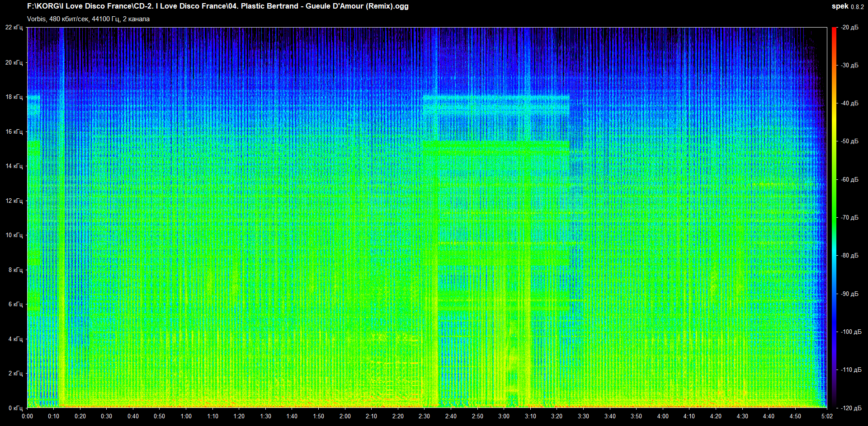The height and width of the screenshot is (426, 868).
Task: Click the 0 кГц frequency axis label
Action: click(15, 408)
